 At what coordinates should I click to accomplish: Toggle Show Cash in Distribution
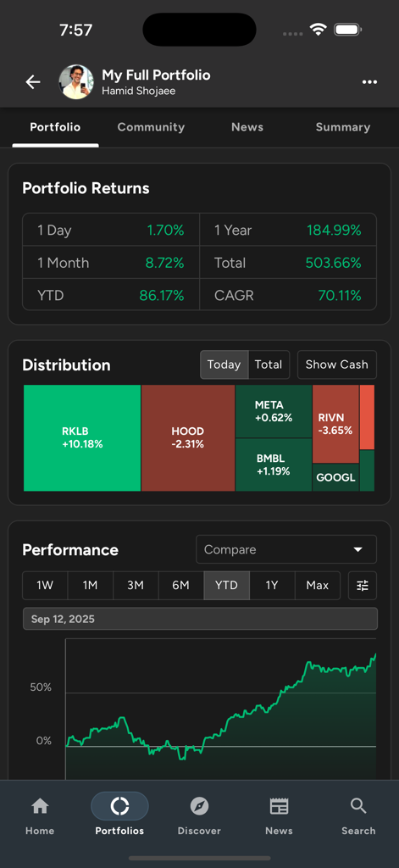point(337,364)
